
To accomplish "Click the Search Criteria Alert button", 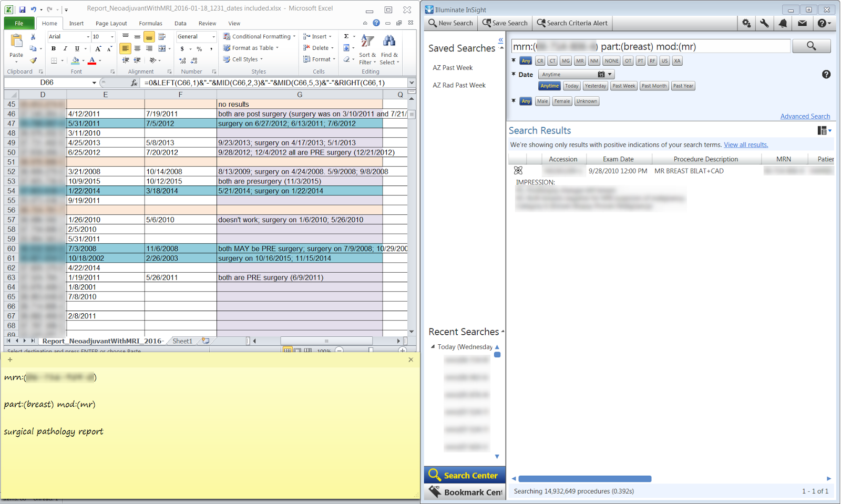I will point(572,23).
